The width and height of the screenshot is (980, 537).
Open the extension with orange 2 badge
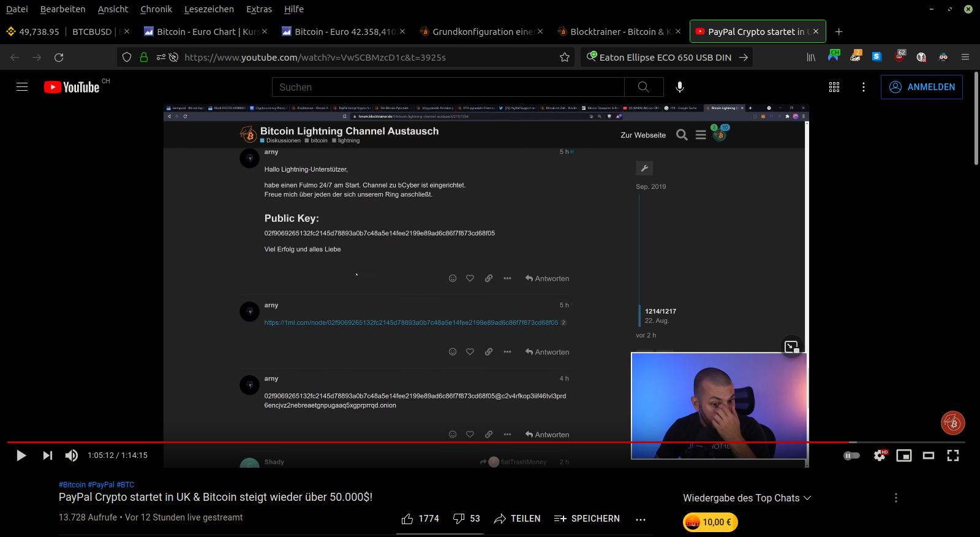[x=856, y=56]
